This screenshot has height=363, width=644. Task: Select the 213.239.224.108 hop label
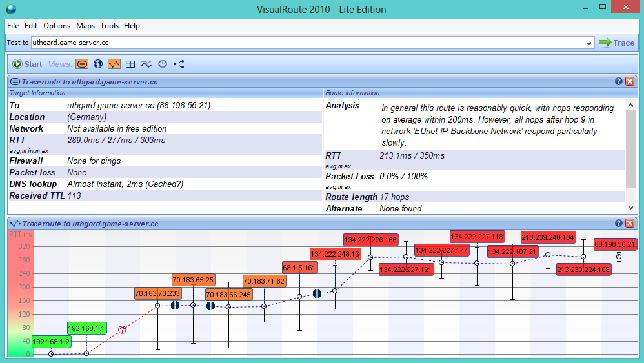[583, 270]
